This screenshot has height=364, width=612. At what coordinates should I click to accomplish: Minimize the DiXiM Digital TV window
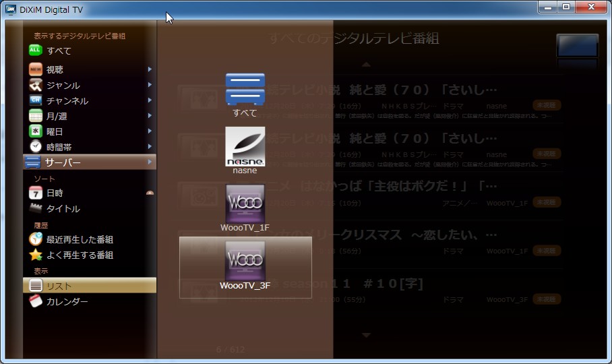[x=548, y=7]
